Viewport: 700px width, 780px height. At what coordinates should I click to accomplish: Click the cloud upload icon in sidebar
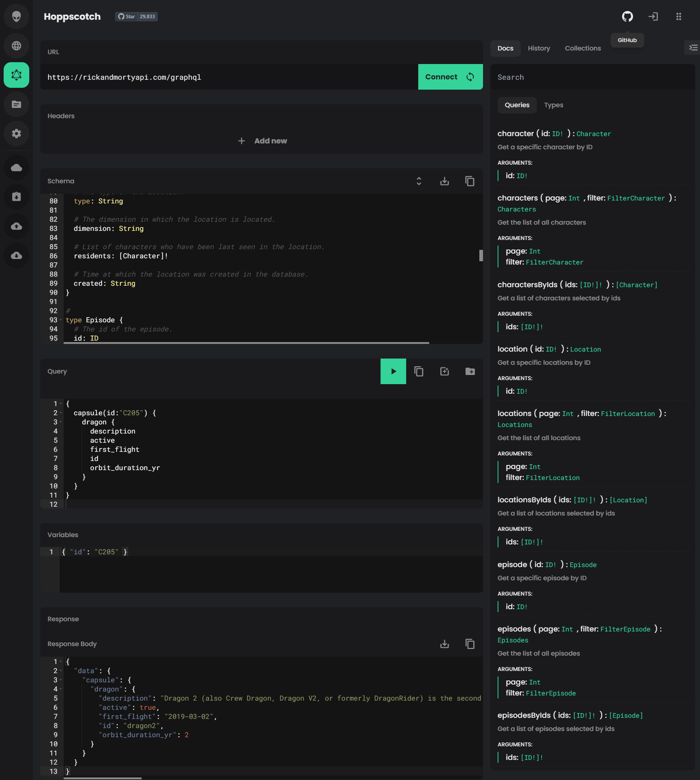(x=16, y=226)
